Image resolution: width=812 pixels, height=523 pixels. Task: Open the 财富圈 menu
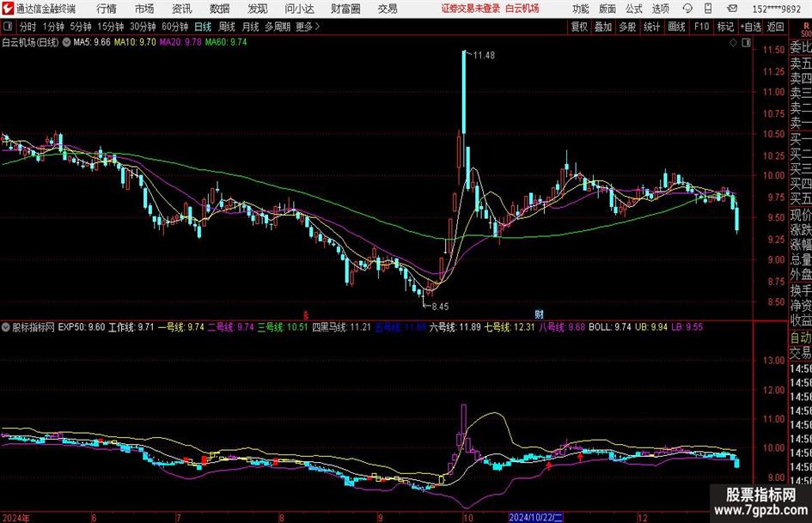(x=345, y=9)
